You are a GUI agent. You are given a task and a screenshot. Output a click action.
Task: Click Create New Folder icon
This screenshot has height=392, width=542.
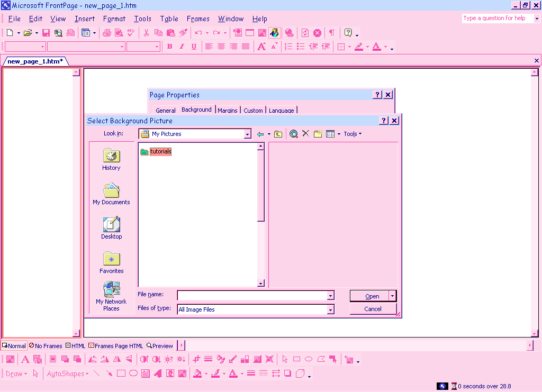point(318,134)
